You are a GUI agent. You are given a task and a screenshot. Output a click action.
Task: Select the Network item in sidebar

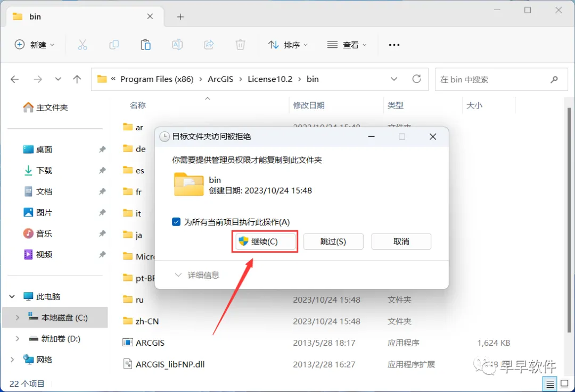tap(38, 360)
